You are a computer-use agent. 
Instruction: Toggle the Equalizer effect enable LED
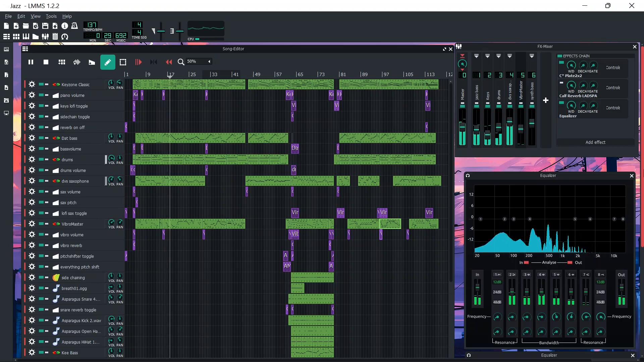561,103
